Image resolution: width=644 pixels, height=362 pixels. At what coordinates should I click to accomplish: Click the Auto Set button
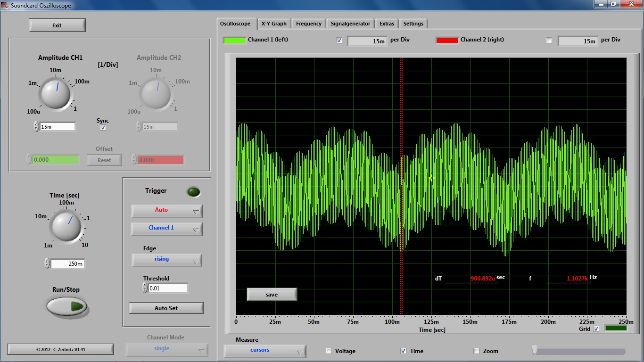point(166,308)
